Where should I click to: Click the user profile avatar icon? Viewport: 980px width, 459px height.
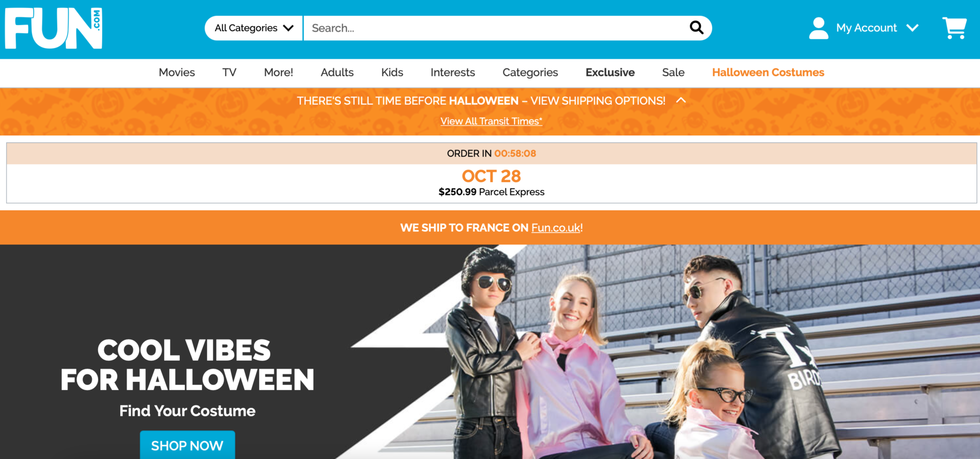tap(818, 28)
